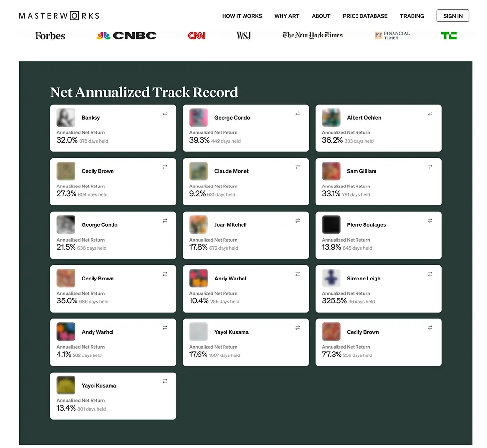The width and height of the screenshot is (487, 448).
Task: Open the How It Works page
Action: click(x=242, y=16)
